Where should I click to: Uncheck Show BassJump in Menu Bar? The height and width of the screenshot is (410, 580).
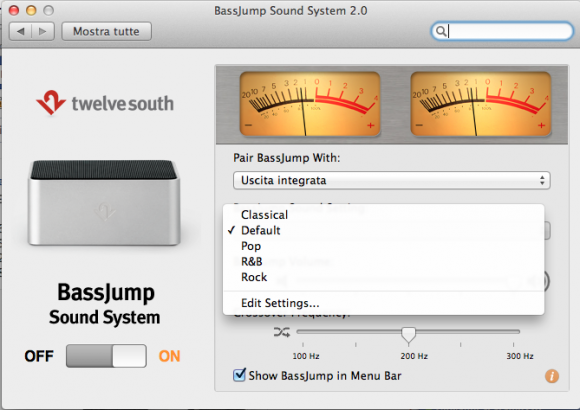(239, 375)
